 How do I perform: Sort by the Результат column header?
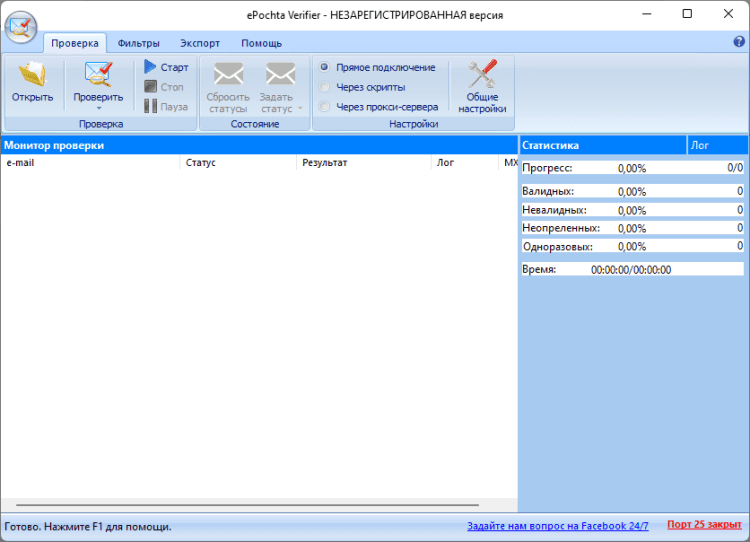(x=364, y=163)
